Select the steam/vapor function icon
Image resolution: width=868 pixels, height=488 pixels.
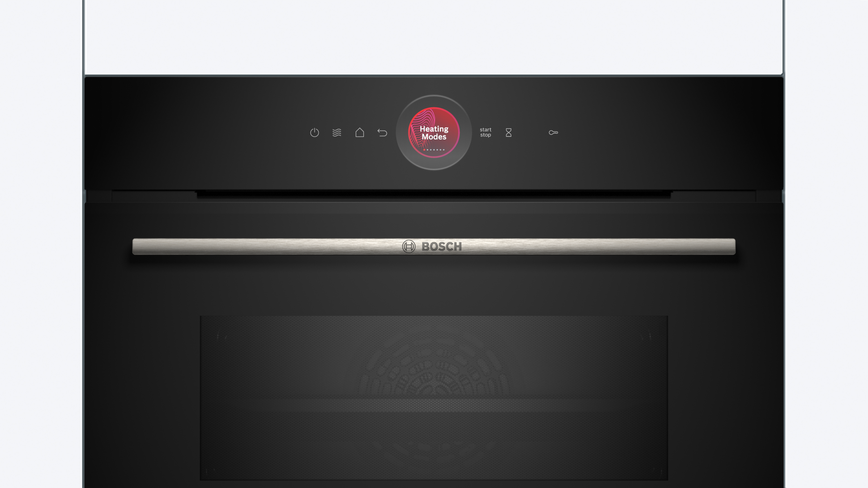coord(337,132)
